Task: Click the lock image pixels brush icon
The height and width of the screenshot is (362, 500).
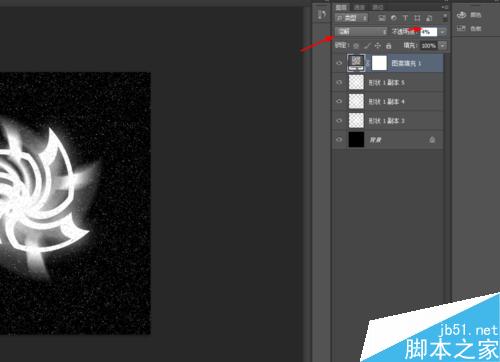Action: (367, 46)
